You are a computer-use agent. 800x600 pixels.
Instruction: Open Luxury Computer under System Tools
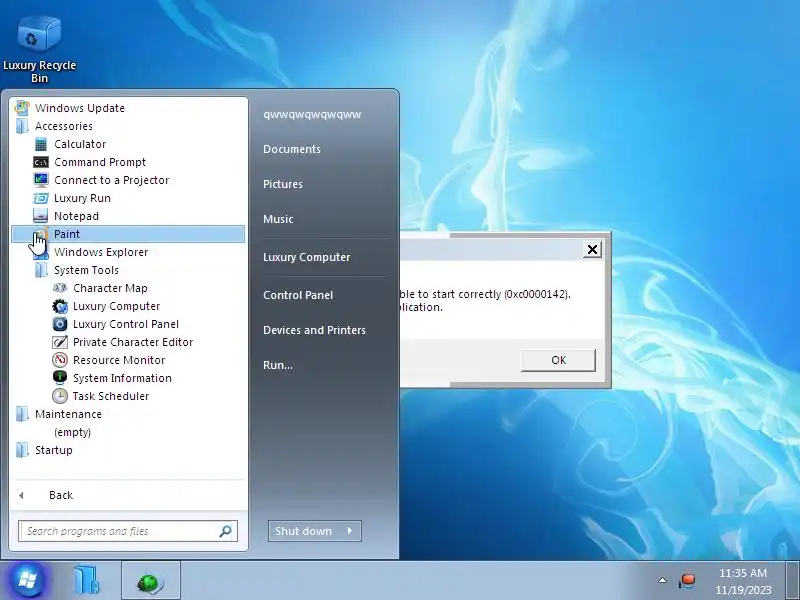point(116,306)
